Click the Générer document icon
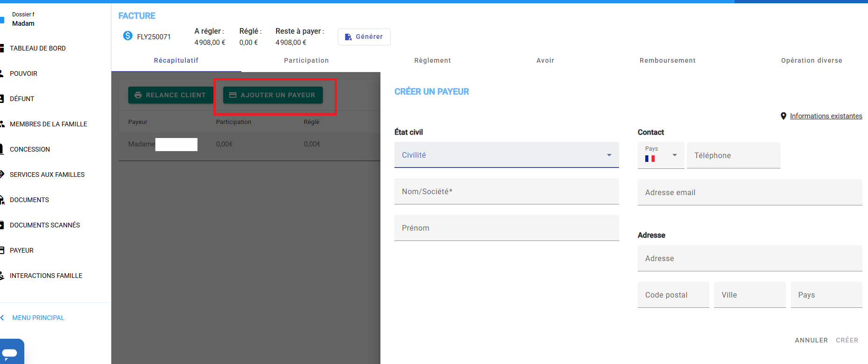868x364 pixels. [x=348, y=37]
